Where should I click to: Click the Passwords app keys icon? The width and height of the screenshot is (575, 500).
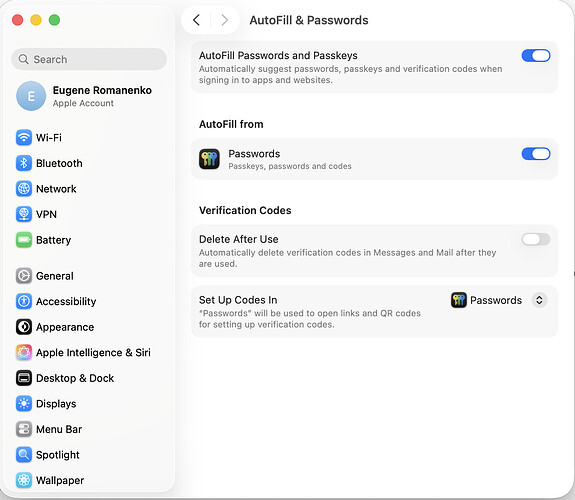pyautogui.click(x=209, y=159)
